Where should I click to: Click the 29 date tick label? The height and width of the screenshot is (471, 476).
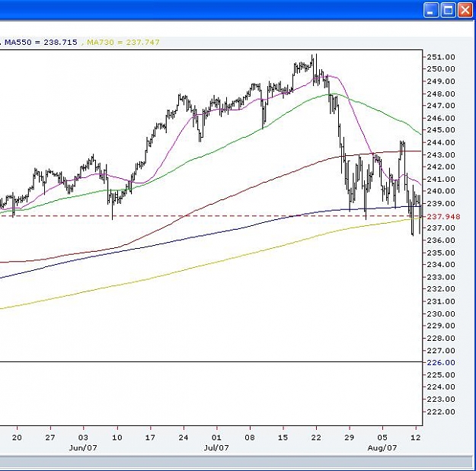pos(349,438)
